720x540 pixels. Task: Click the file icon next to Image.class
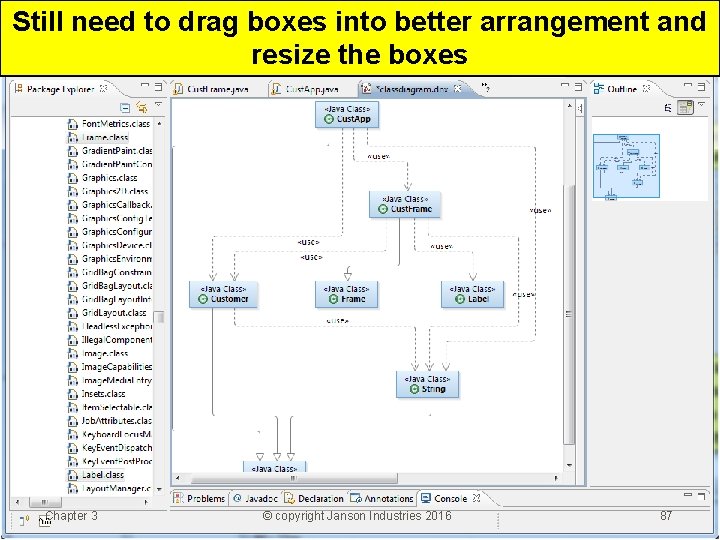click(73, 354)
